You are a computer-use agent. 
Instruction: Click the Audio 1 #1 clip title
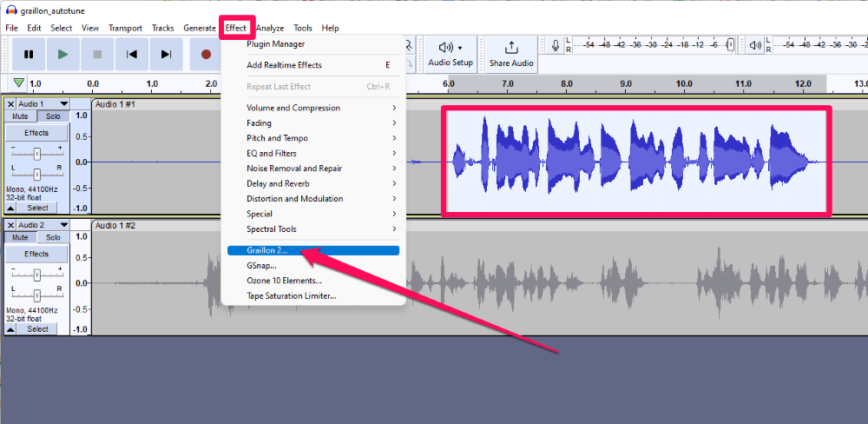click(x=115, y=104)
